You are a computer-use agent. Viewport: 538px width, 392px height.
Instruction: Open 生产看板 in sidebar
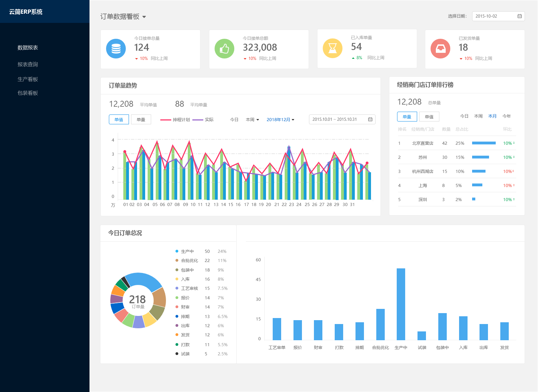coord(28,79)
